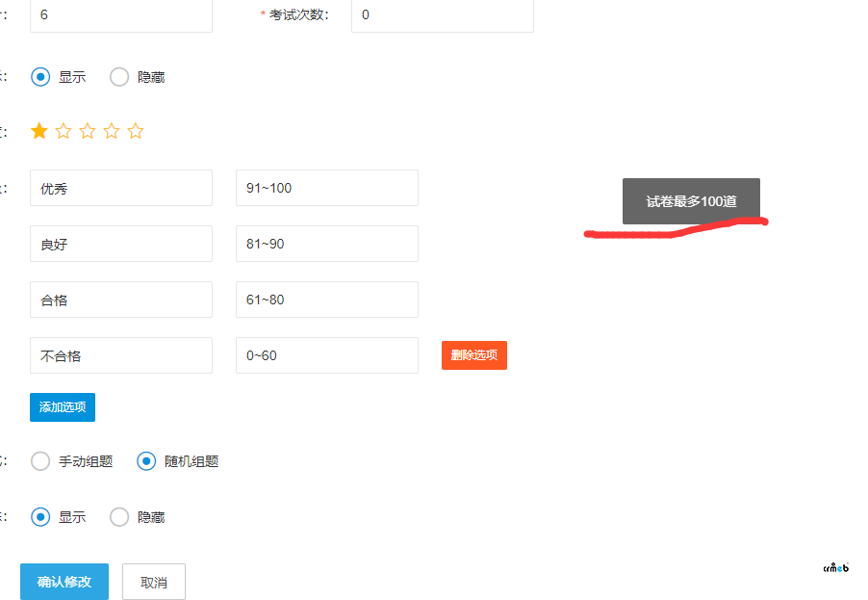This screenshot has width=868, height=600.
Task: Focus the 优秀 grade name field
Action: pos(121,188)
